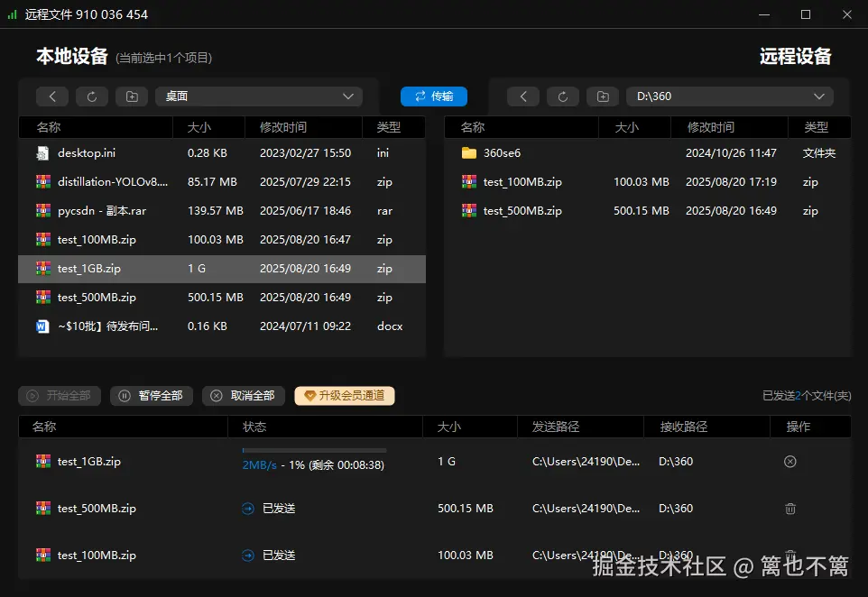The image size is (868, 597).
Task: Cancel all transfers with 取消全部
Action: [244, 396]
